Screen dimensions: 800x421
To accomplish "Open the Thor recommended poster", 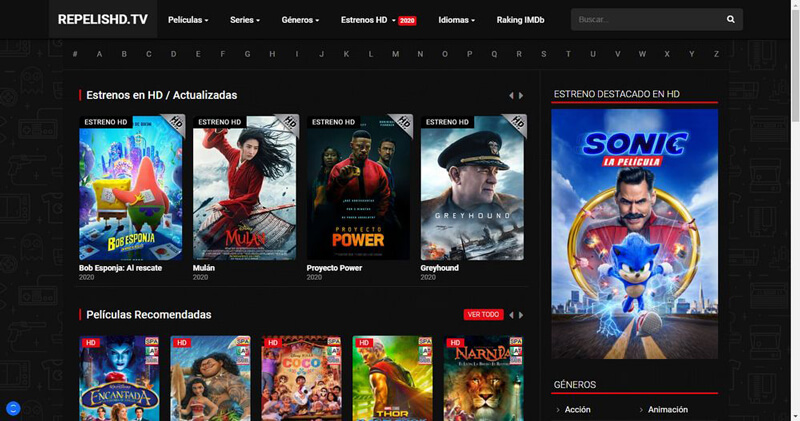I will pyautogui.click(x=392, y=378).
